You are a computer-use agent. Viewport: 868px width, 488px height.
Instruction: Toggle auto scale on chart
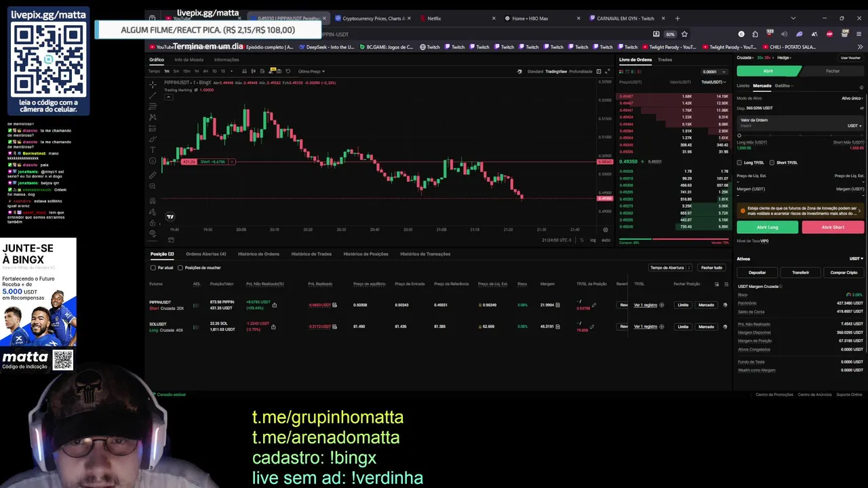click(606, 240)
